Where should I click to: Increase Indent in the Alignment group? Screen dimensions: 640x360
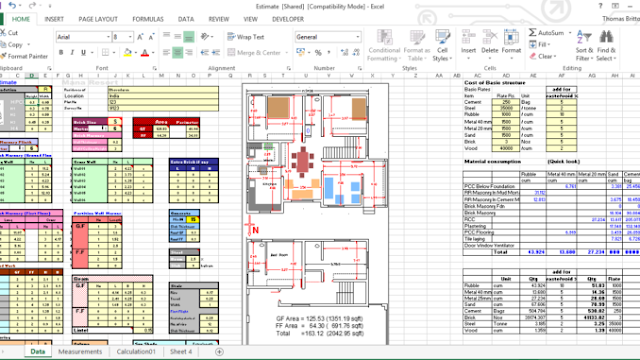(x=216, y=52)
